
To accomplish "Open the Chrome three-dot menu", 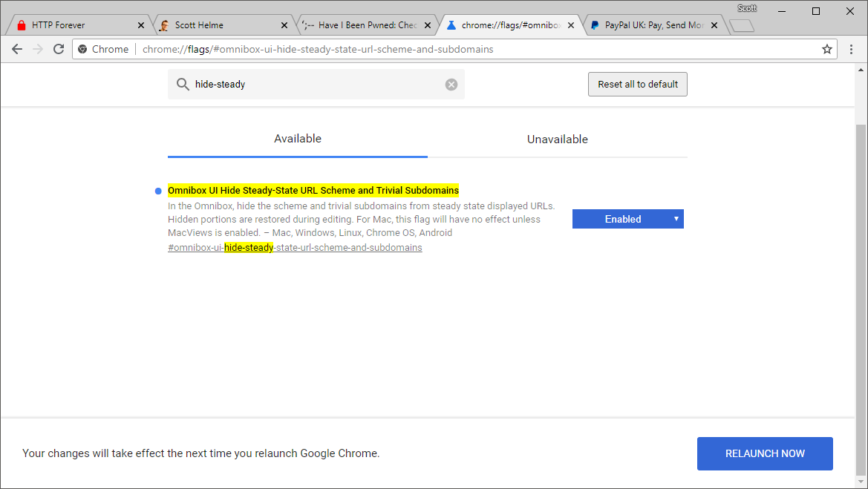I will pyautogui.click(x=852, y=50).
